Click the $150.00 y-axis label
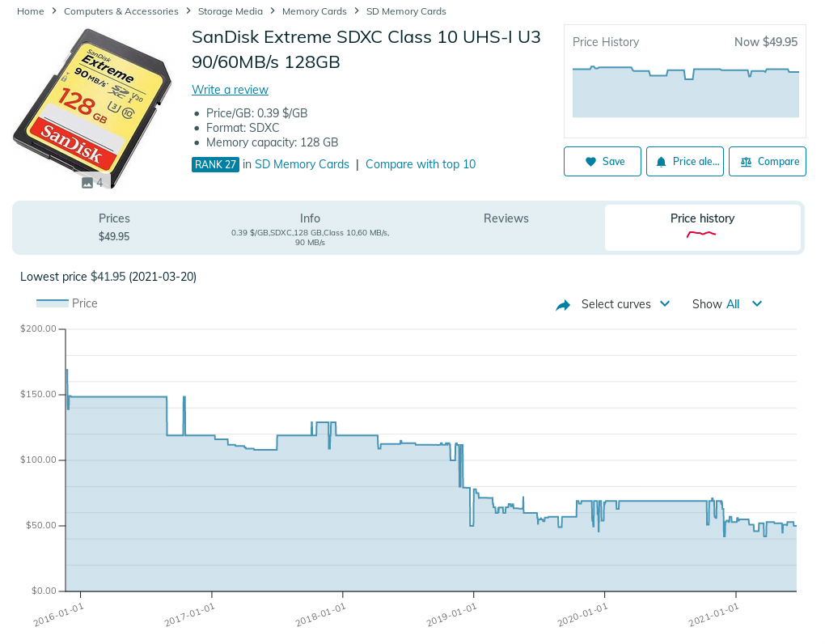 pos(38,394)
